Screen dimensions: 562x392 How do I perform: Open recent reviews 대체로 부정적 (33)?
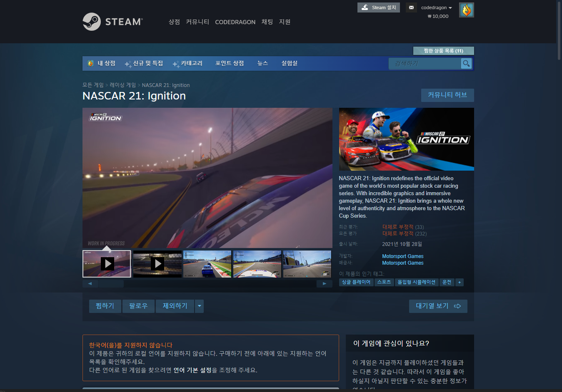(x=403, y=227)
